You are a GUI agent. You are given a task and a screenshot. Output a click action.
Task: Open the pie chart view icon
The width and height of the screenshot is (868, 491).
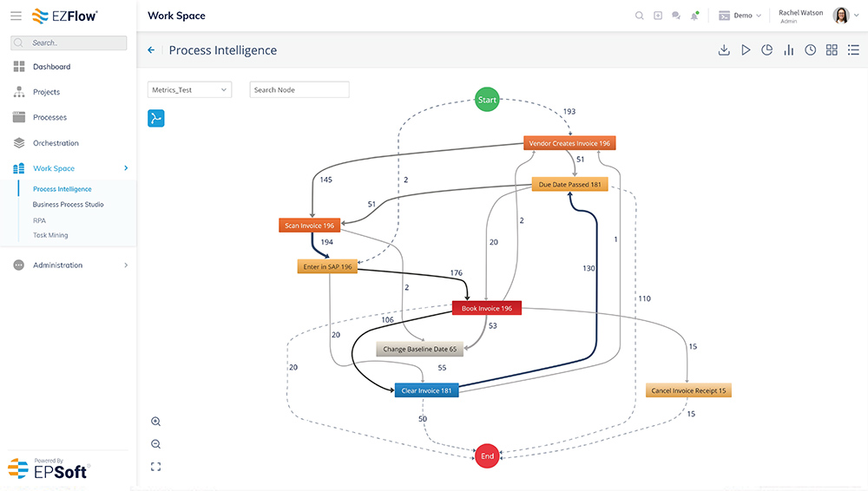tap(766, 49)
